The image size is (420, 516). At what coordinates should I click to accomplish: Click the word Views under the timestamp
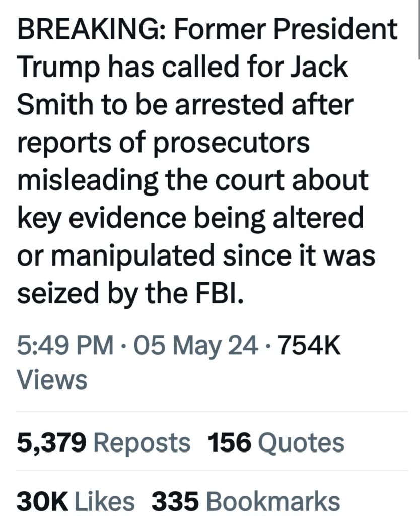click(x=52, y=379)
